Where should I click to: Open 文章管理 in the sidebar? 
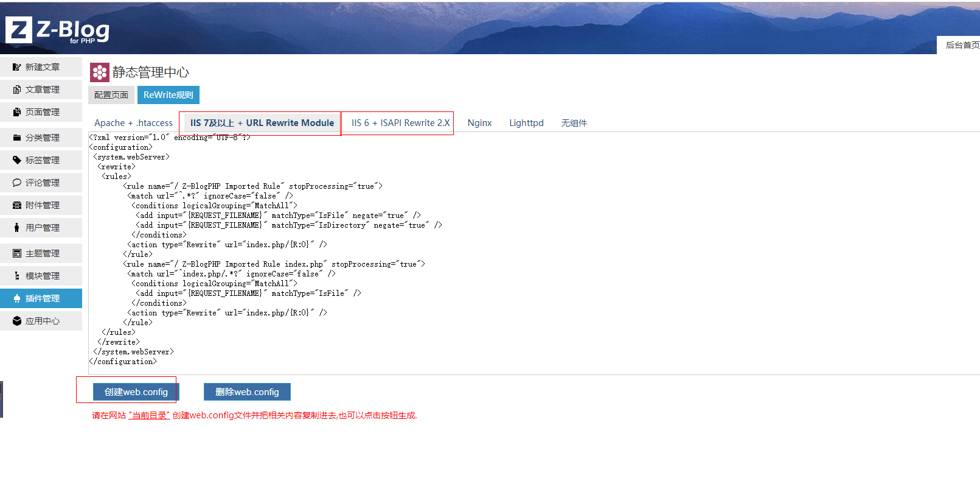click(41, 90)
